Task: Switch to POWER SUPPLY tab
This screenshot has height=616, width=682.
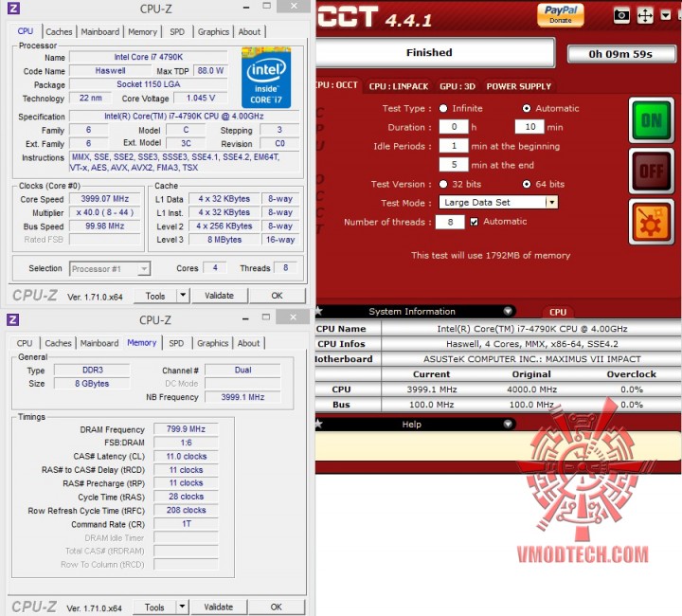Action: (518, 86)
